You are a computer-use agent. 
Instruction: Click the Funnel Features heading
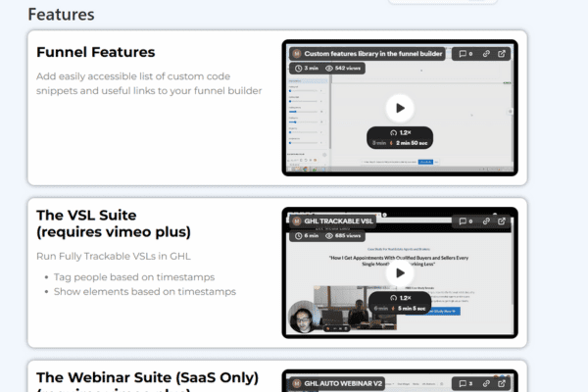click(x=96, y=52)
